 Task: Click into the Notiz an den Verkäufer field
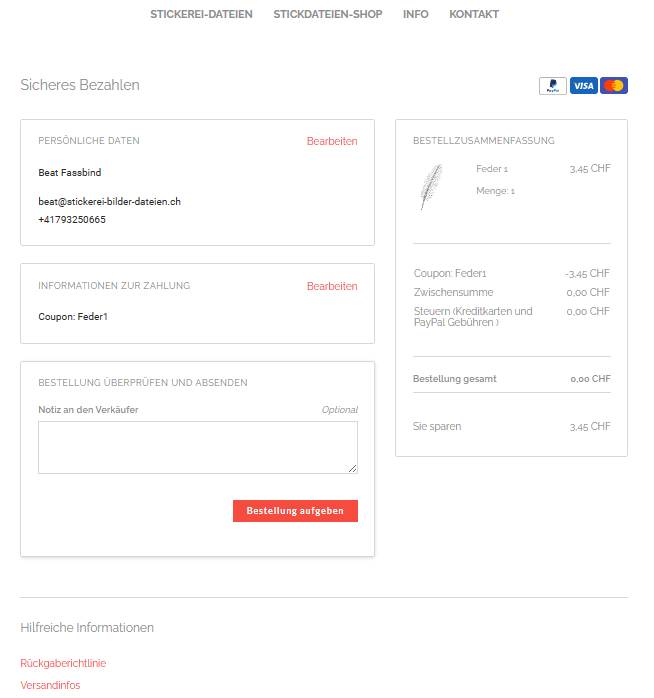point(198,447)
